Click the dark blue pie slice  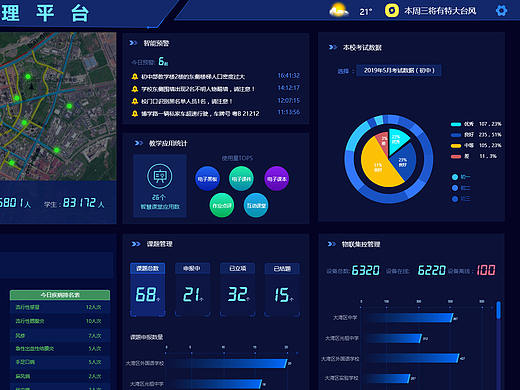pyautogui.click(x=405, y=161)
